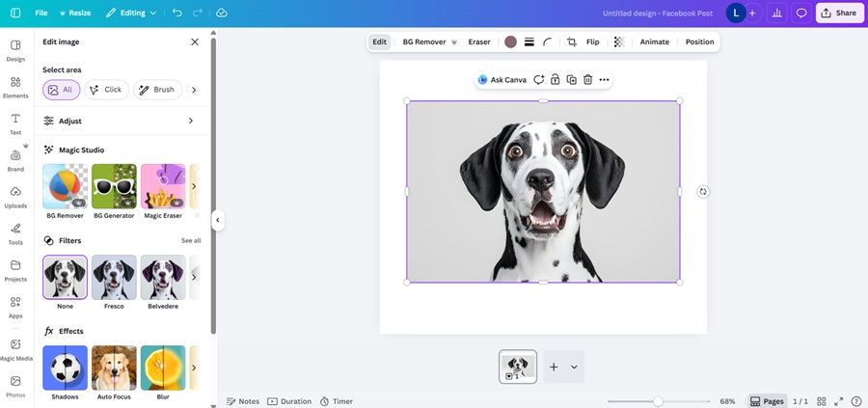Show more effects arrow
Image resolution: width=868 pixels, height=408 pixels.
pos(194,367)
